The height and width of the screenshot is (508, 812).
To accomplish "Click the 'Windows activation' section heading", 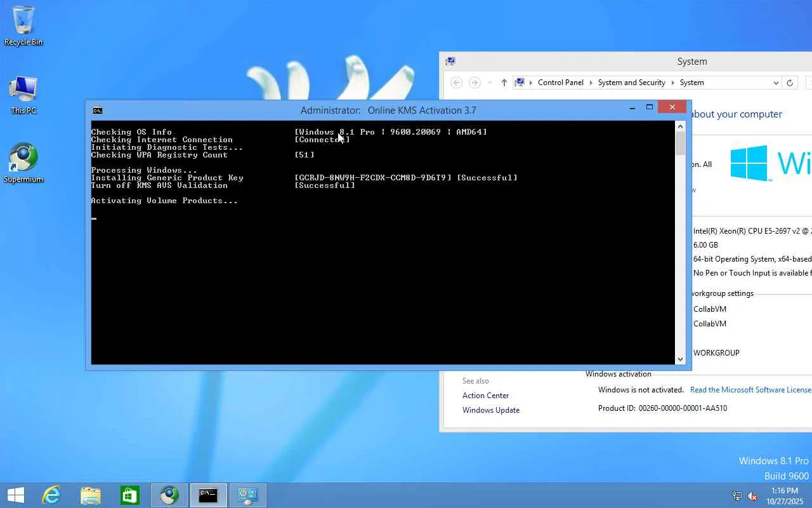I will pos(619,374).
